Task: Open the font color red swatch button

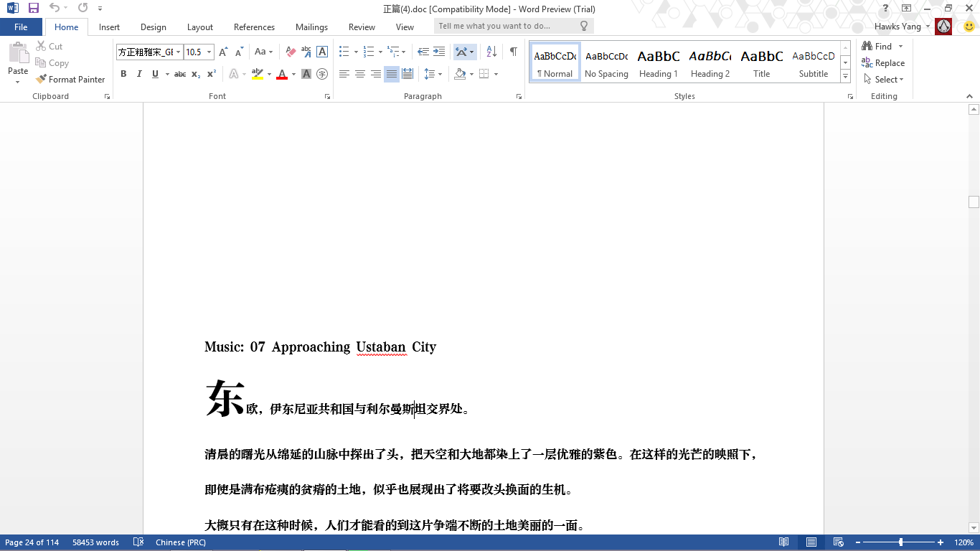Action: click(282, 74)
